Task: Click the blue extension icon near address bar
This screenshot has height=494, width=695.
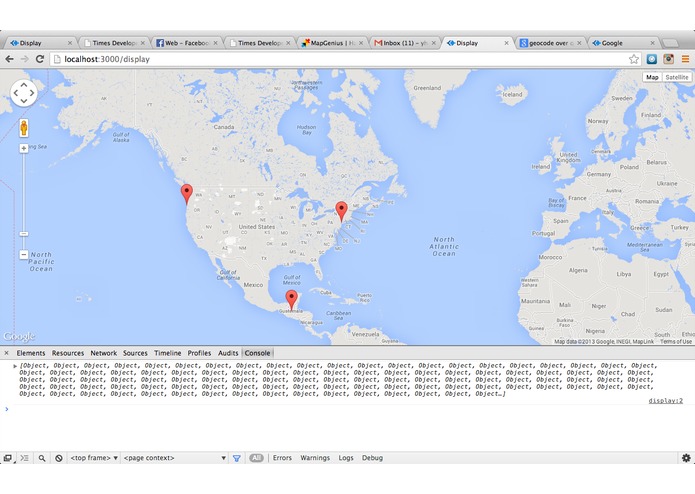Action: 652,59
